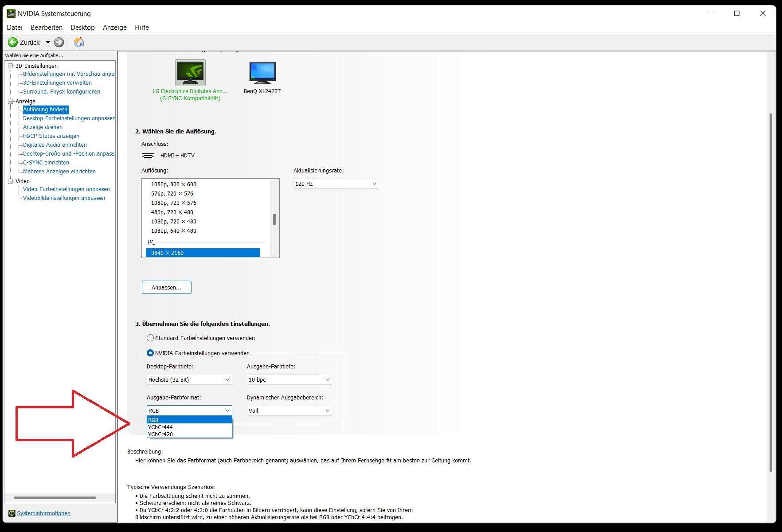Select Standard-Farbeinstellungen verwenden radio button
This screenshot has height=532, width=782.
point(150,338)
